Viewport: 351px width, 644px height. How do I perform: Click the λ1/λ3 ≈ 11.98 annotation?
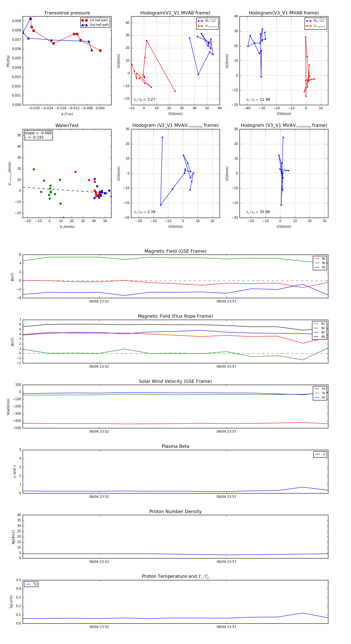pyautogui.click(x=258, y=100)
